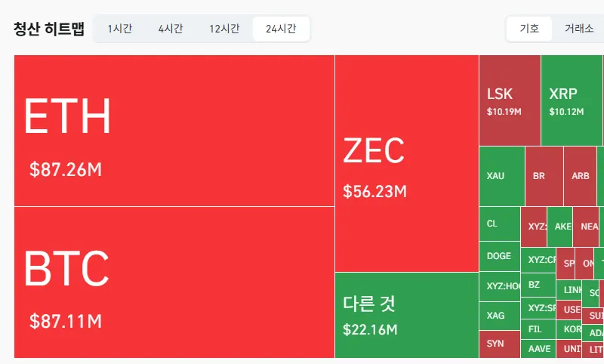Toggle view to 거래소 (exchange)

578,29
